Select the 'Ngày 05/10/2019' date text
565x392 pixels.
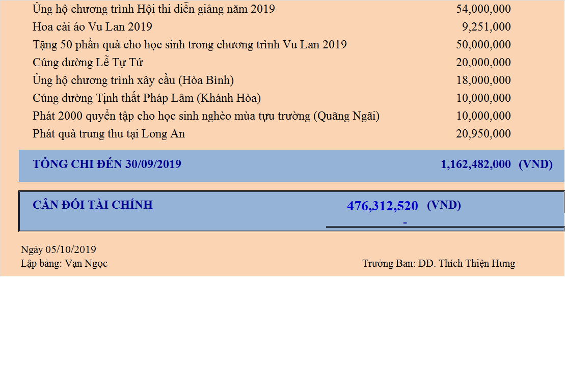coord(58,249)
